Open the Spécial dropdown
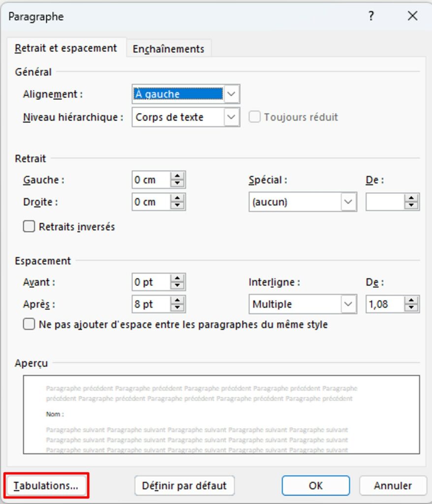 [x=348, y=202]
